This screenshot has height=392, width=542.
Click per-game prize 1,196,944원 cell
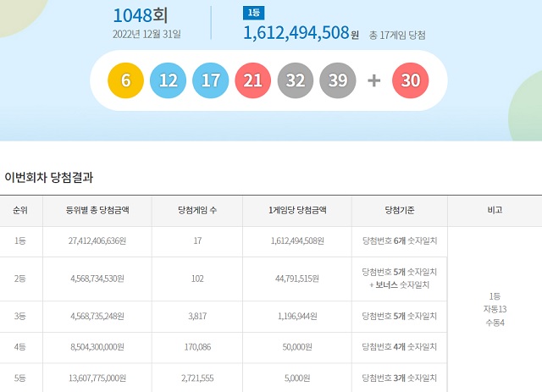297,317
